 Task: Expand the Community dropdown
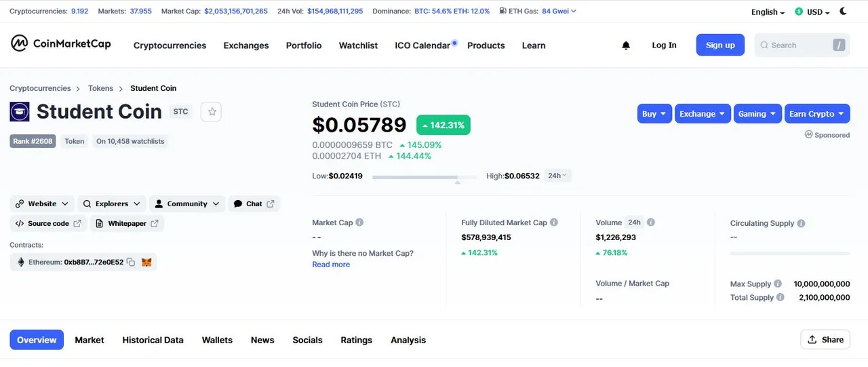(187, 204)
